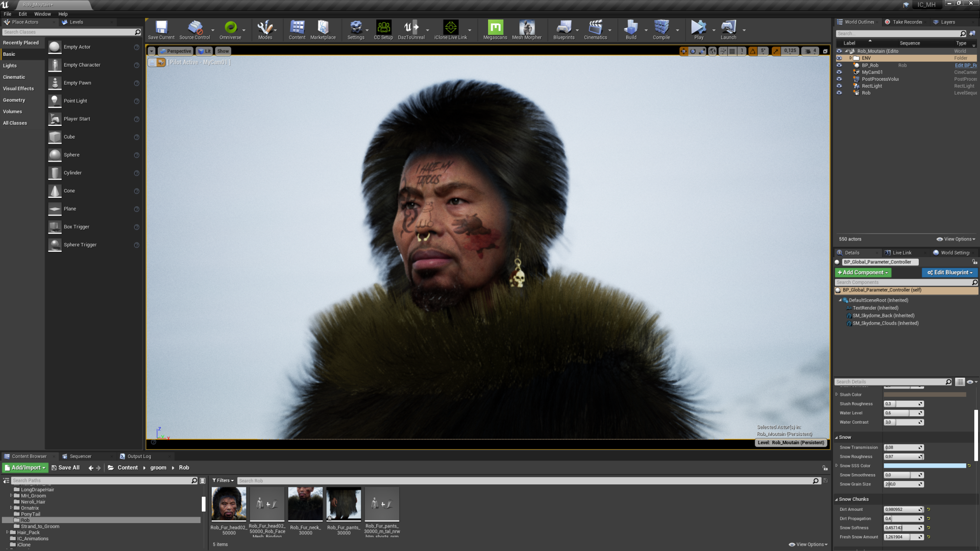Hide the MyCam01 actor
This screenshot has width=980, height=551.
pos(839,72)
